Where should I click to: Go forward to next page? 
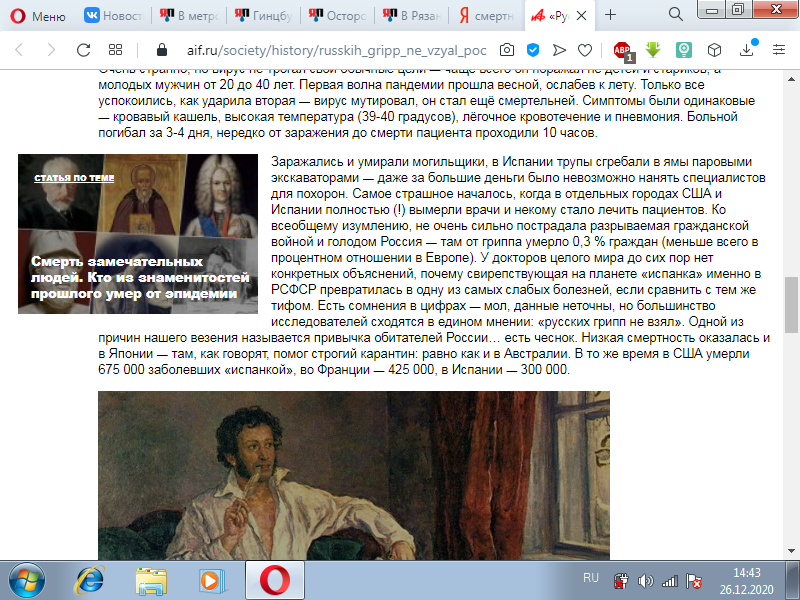51,49
